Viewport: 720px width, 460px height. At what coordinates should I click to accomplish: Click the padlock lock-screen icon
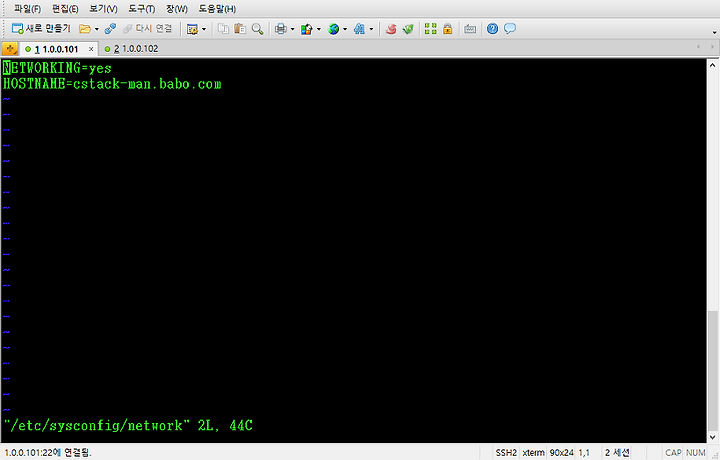click(x=447, y=29)
